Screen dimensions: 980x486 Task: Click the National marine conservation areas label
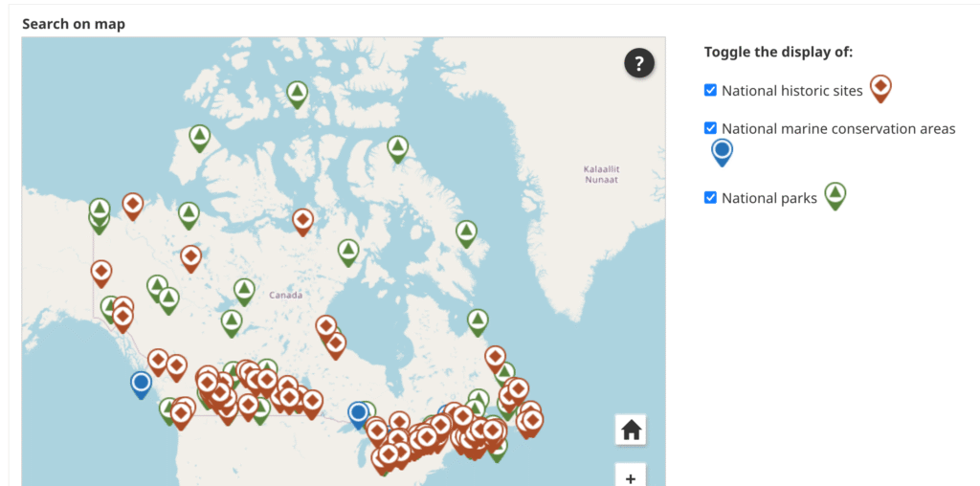coord(838,128)
